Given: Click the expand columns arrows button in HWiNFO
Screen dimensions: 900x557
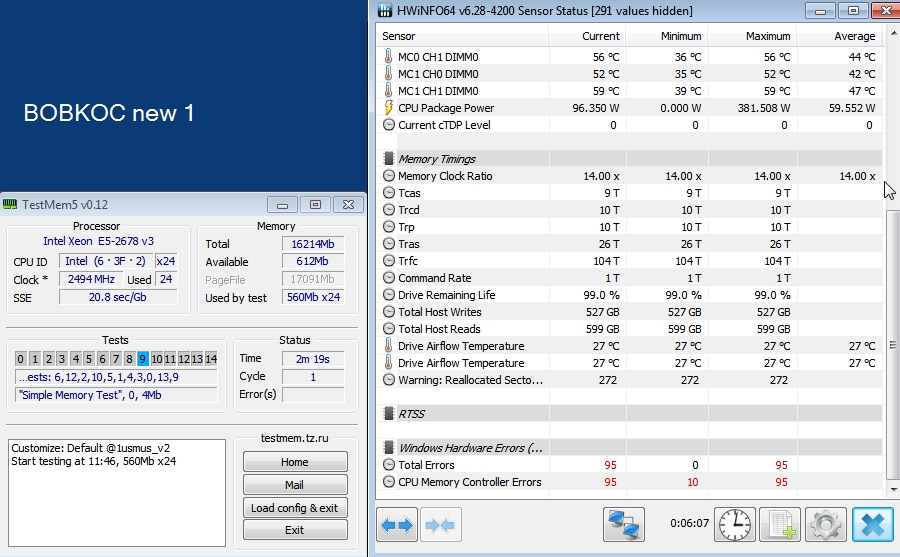Looking at the screenshot, I should 397,525.
